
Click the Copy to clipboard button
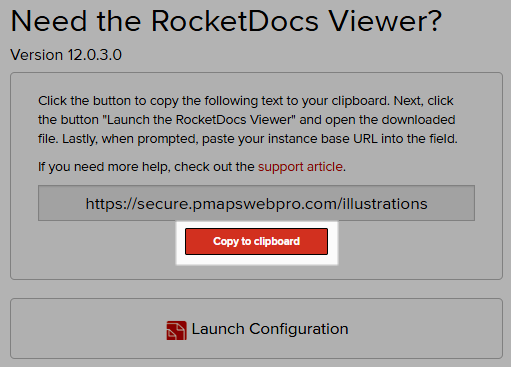256,241
